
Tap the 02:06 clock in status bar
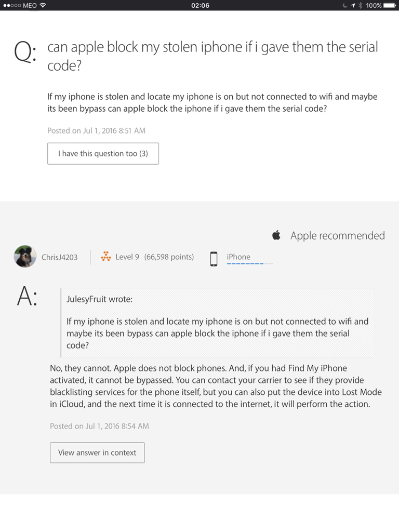200,5
